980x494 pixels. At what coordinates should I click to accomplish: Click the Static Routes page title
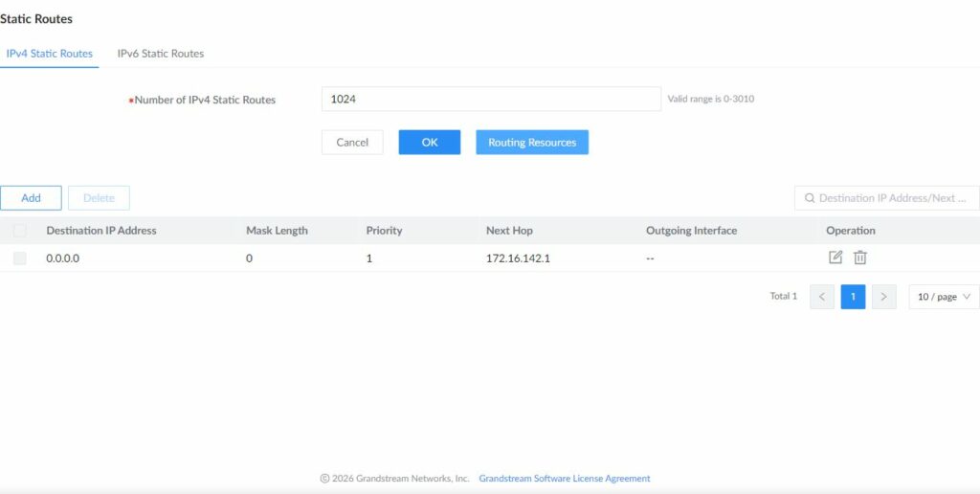pyautogui.click(x=36, y=19)
